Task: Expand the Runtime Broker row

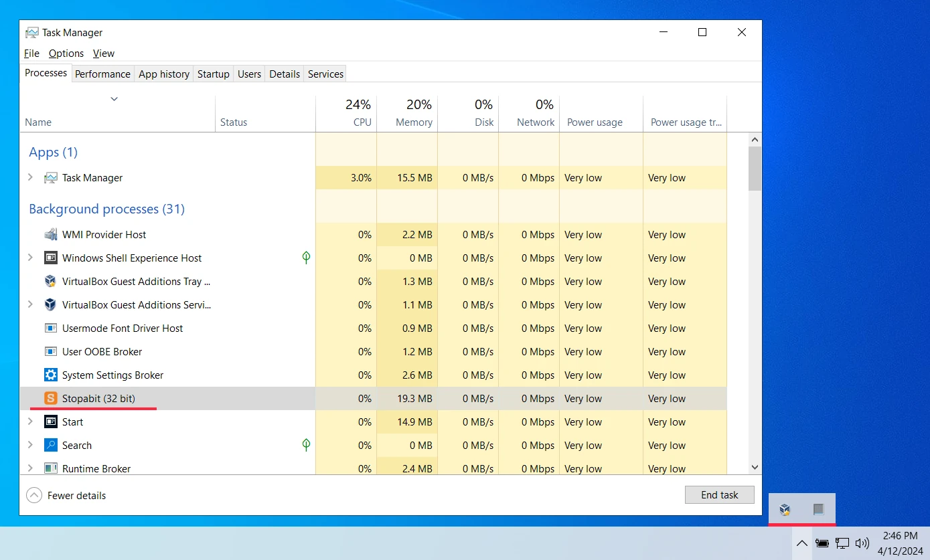Action: (30, 469)
